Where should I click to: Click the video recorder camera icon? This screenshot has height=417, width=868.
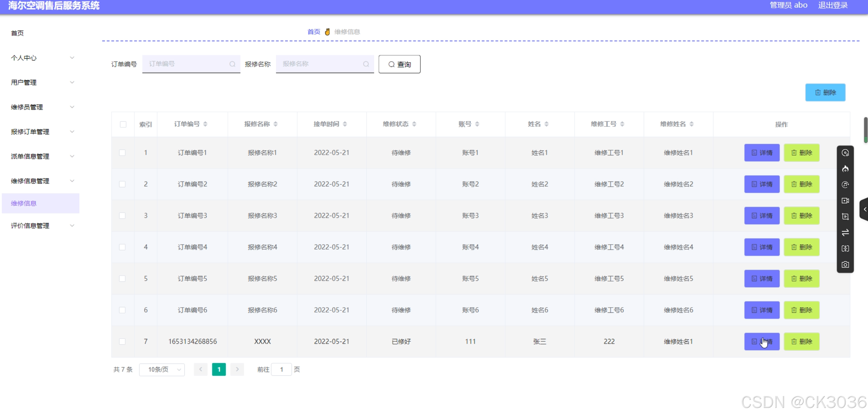tap(845, 201)
